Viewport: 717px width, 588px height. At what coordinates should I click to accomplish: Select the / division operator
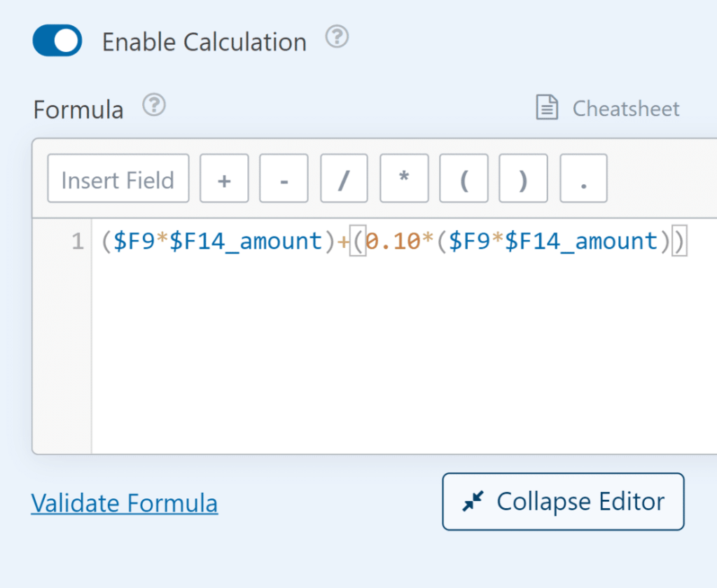(343, 178)
